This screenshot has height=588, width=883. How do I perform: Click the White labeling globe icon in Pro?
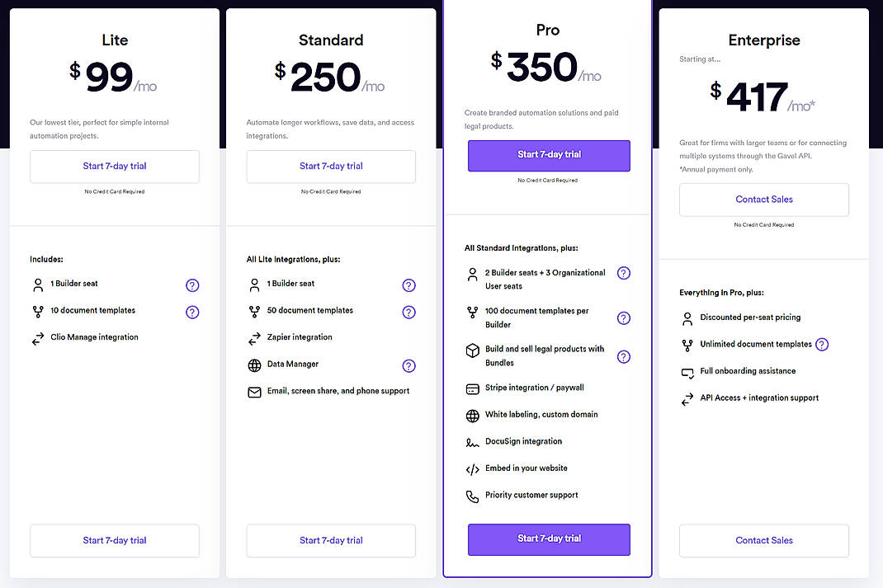[x=472, y=415]
